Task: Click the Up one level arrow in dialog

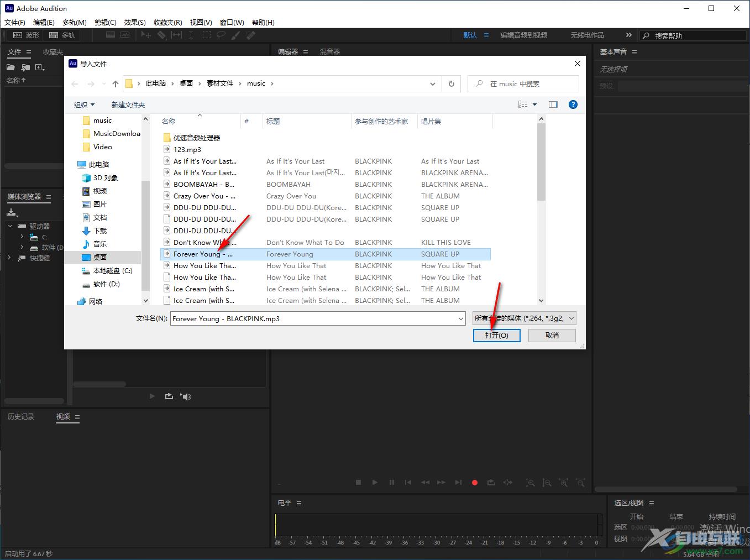Action: pos(115,83)
